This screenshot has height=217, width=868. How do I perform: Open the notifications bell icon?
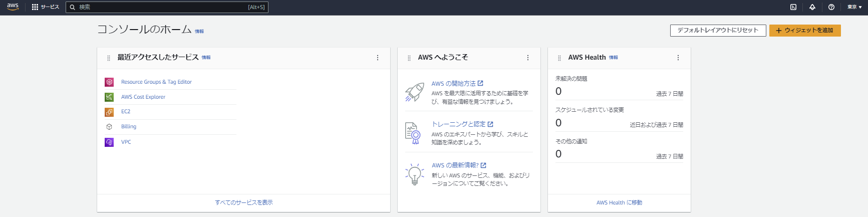[812, 7]
